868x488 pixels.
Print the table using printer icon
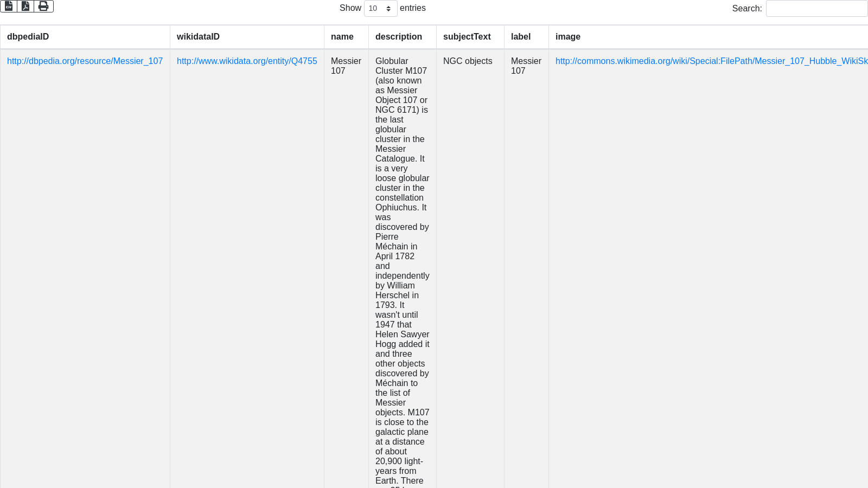43,6
